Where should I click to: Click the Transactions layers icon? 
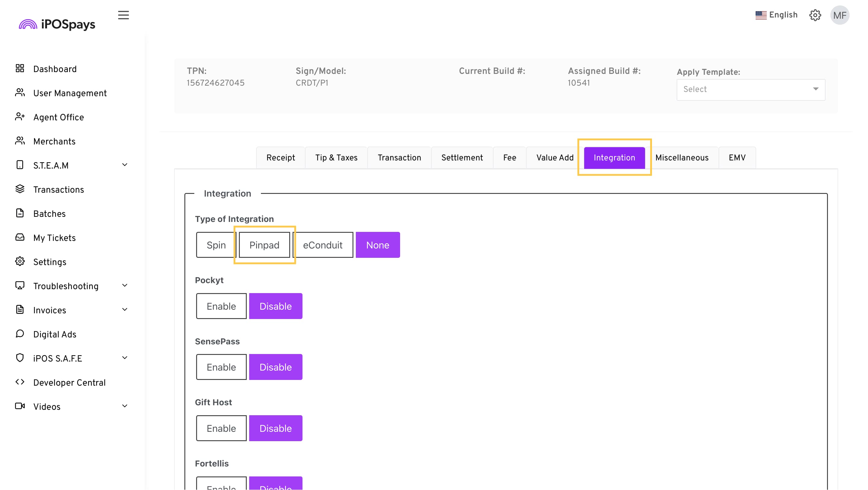point(20,189)
